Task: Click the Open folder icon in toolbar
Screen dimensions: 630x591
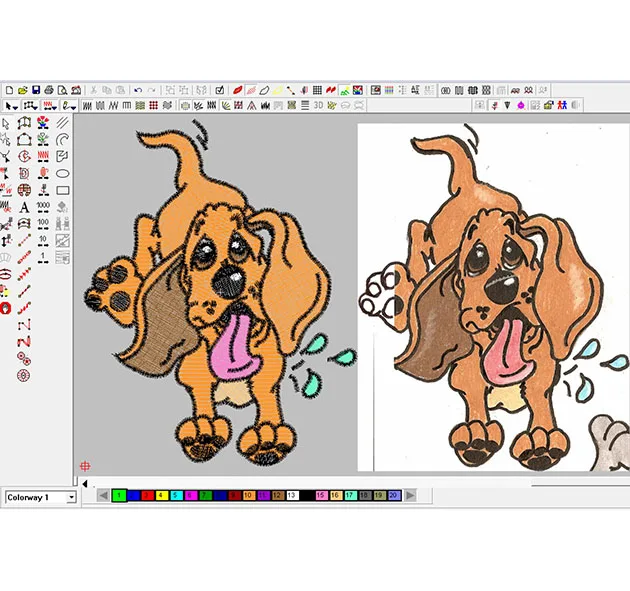Action: click(x=21, y=90)
